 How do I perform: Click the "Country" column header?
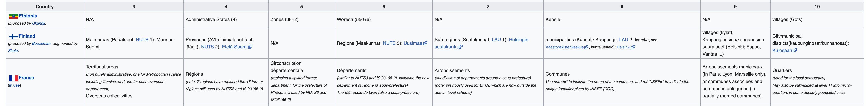click(x=45, y=7)
